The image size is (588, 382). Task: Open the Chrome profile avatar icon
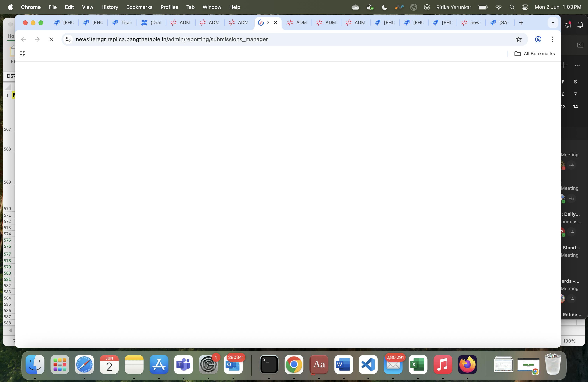tap(538, 39)
